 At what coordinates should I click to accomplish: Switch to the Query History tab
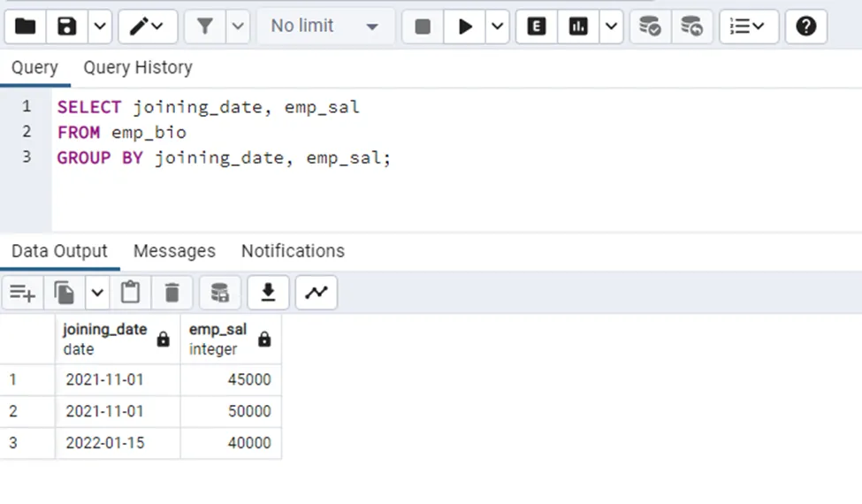click(x=137, y=67)
